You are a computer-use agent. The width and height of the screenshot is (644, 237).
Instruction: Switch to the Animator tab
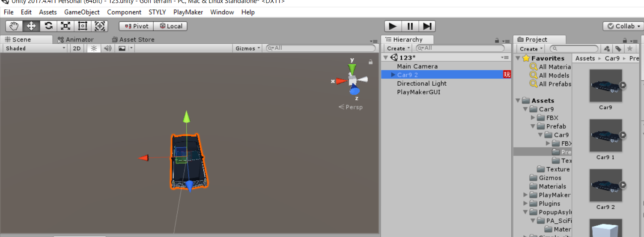76,39
